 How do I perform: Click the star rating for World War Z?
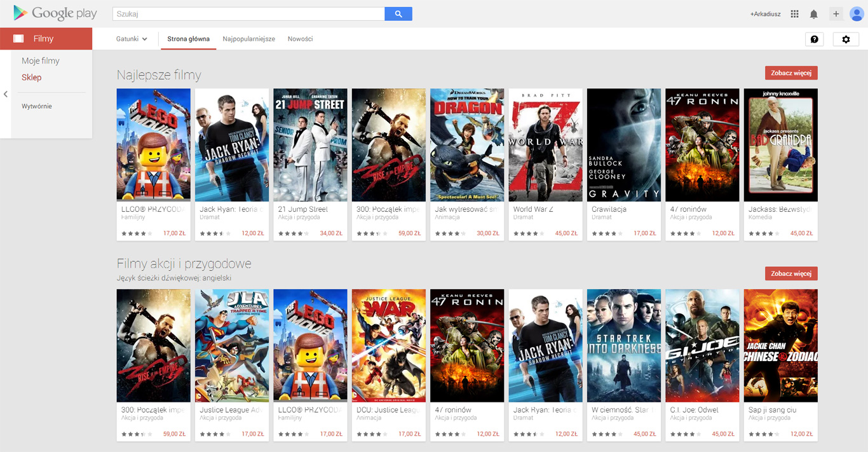(527, 233)
